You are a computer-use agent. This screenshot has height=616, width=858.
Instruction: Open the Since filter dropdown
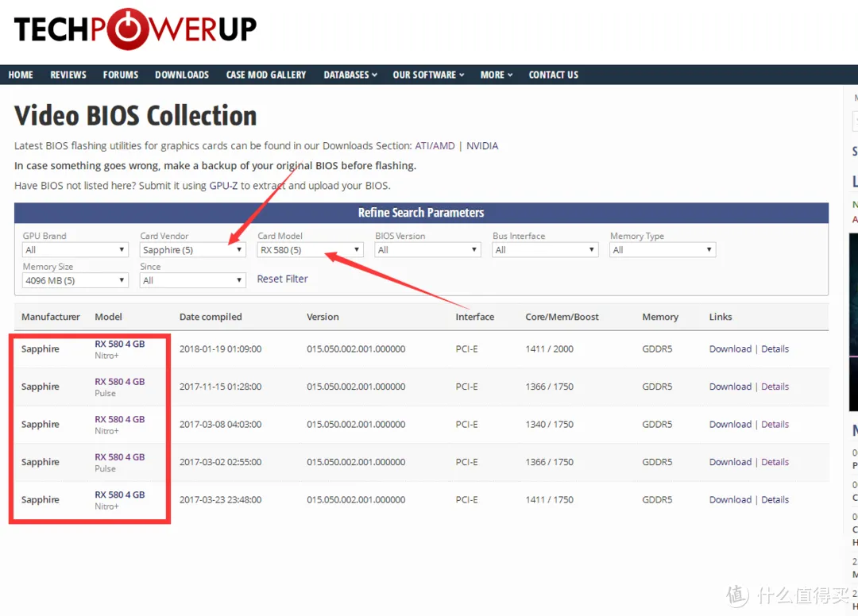pos(192,279)
